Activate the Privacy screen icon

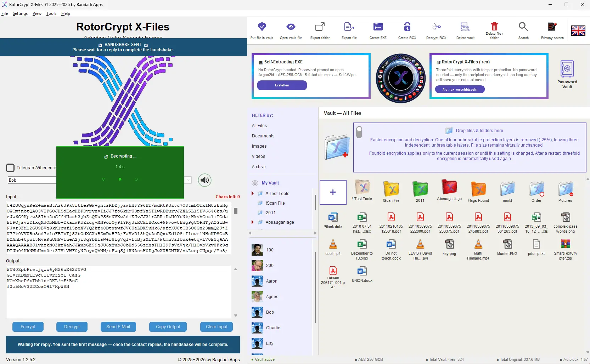pyautogui.click(x=552, y=27)
